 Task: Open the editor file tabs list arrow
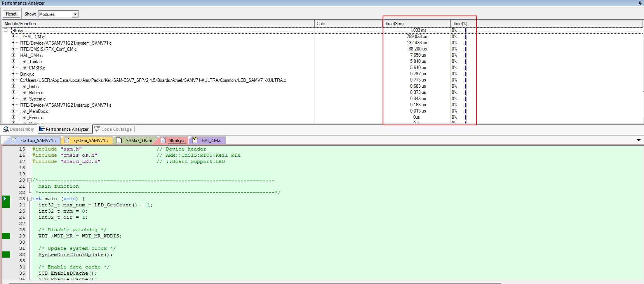click(x=639, y=140)
